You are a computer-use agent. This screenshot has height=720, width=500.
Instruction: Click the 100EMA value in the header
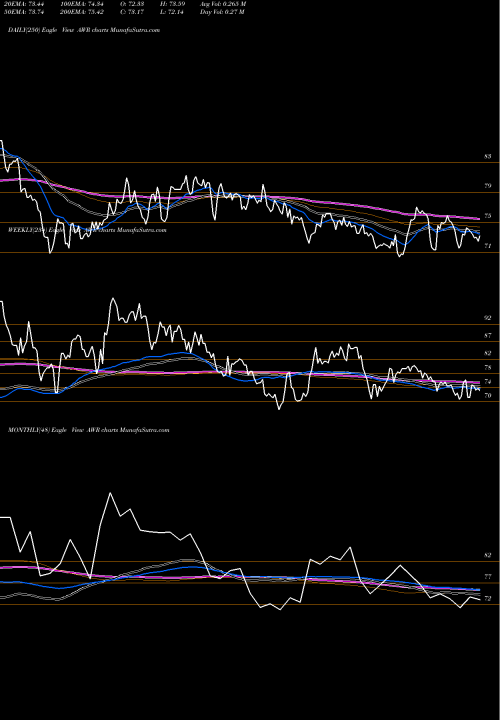pos(82,4)
